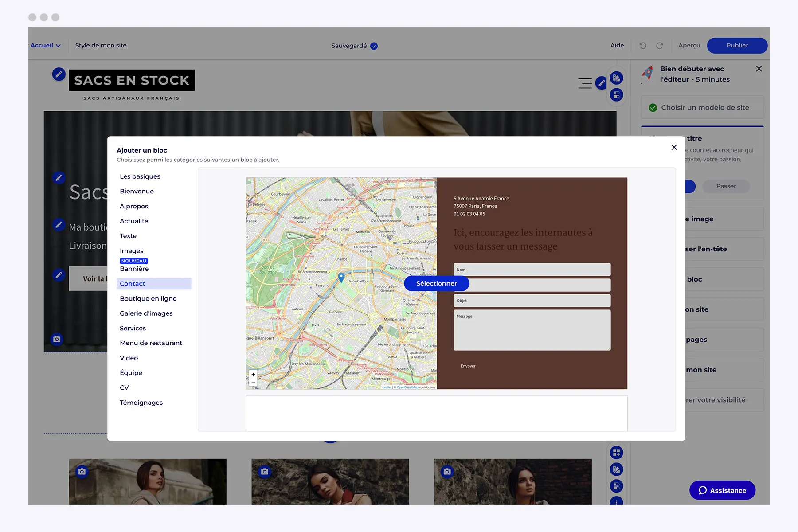Click the SACS EN STOCK logo
The image size is (798, 532).
132,80
